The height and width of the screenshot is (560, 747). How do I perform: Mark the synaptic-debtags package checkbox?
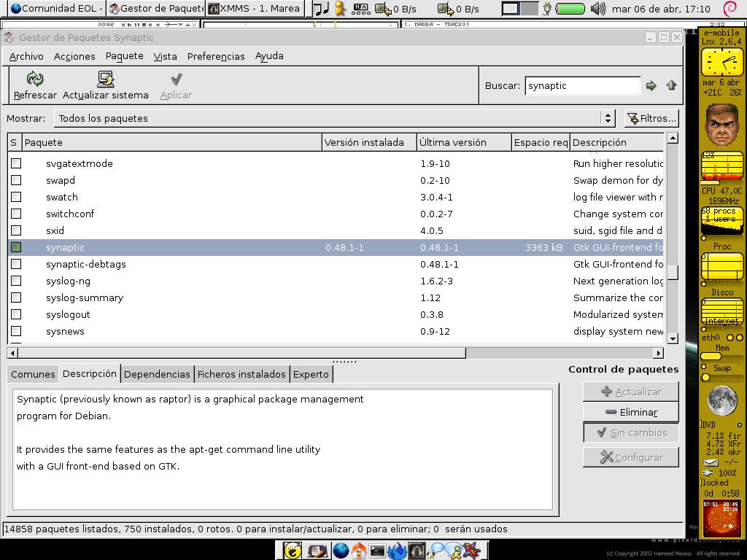tap(16, 264)
